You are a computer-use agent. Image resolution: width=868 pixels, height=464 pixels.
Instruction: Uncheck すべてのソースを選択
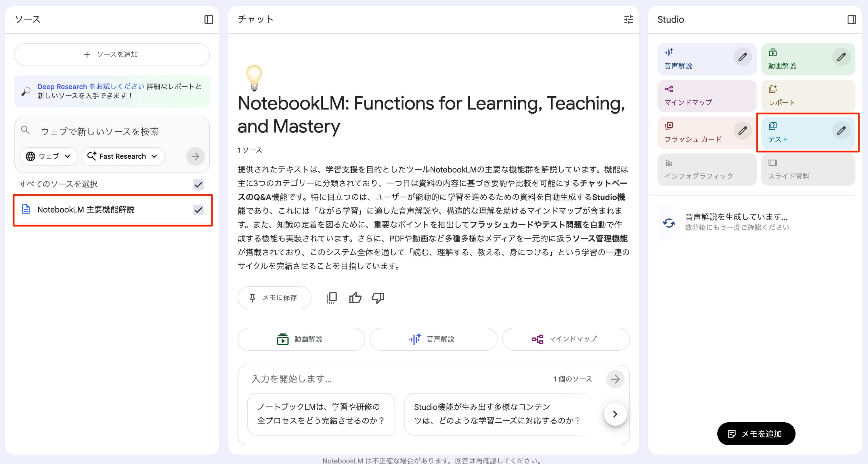[198, 185]
